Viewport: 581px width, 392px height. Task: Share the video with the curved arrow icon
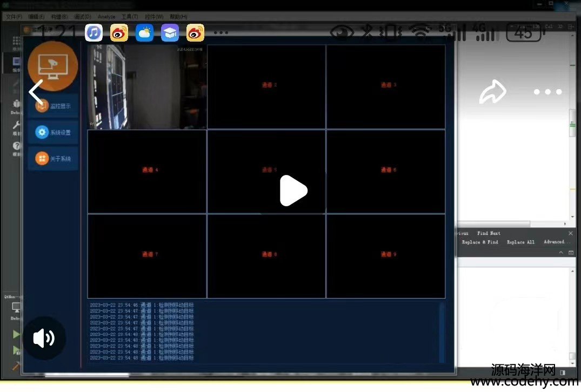(492, 91)
